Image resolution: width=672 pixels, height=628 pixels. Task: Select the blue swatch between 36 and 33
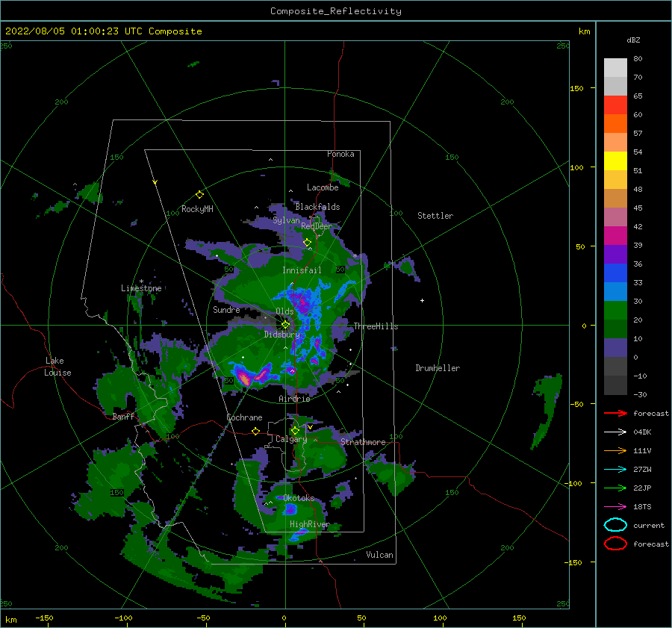click(x=615, y=273)
